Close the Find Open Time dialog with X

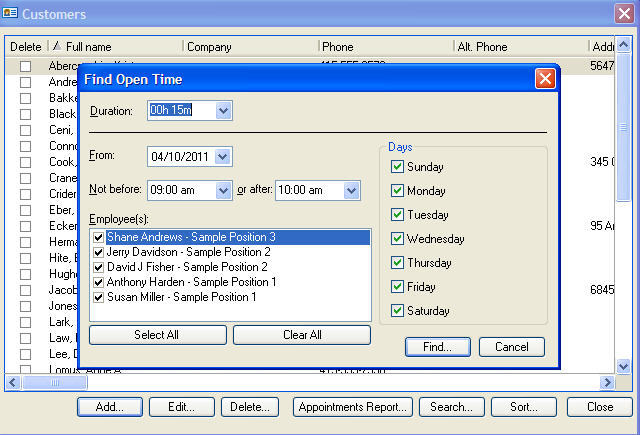[545, 79]
